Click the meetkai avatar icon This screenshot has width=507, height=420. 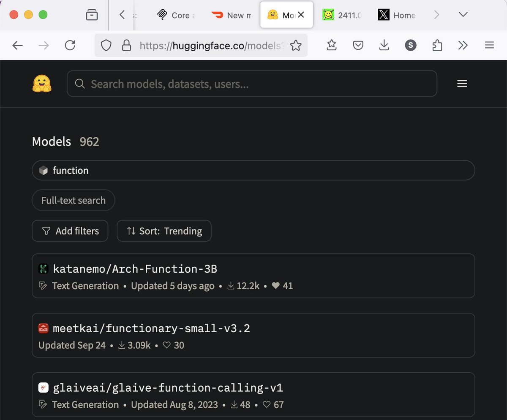(x=44, y=328)
